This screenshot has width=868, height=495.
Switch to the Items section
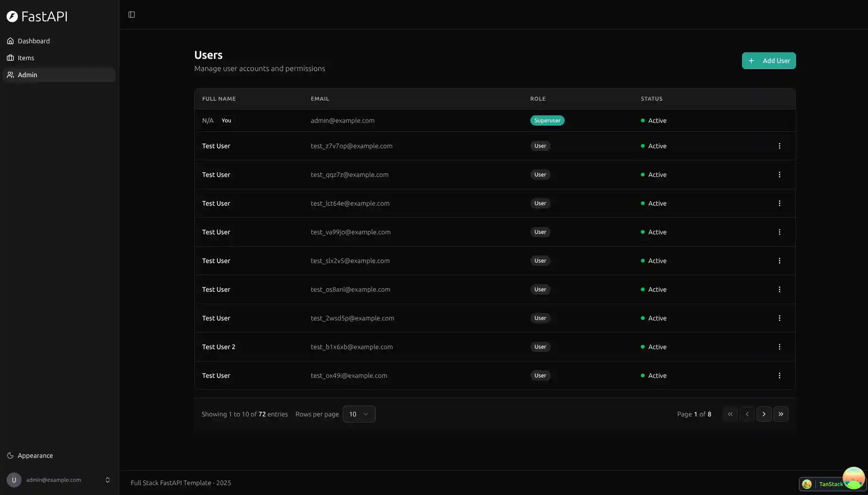click(26, 57)
